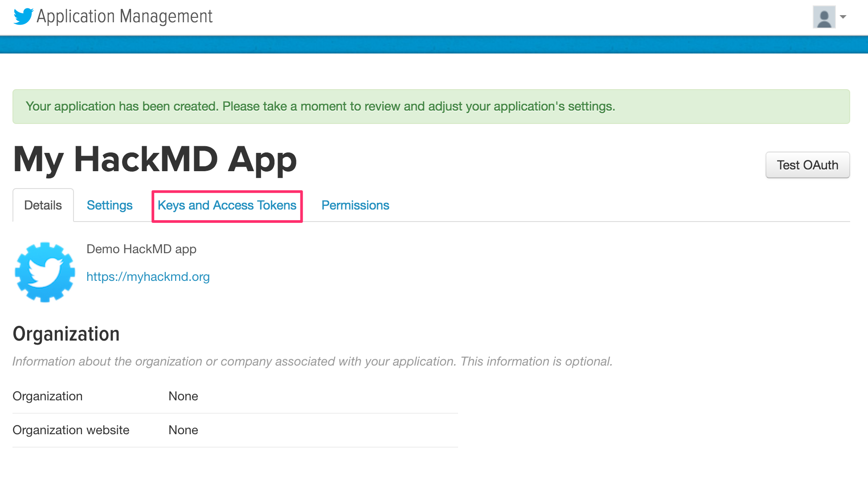Click the green application created banner
Viewport: 868px width, 477px height.
(x=431, y=107)
